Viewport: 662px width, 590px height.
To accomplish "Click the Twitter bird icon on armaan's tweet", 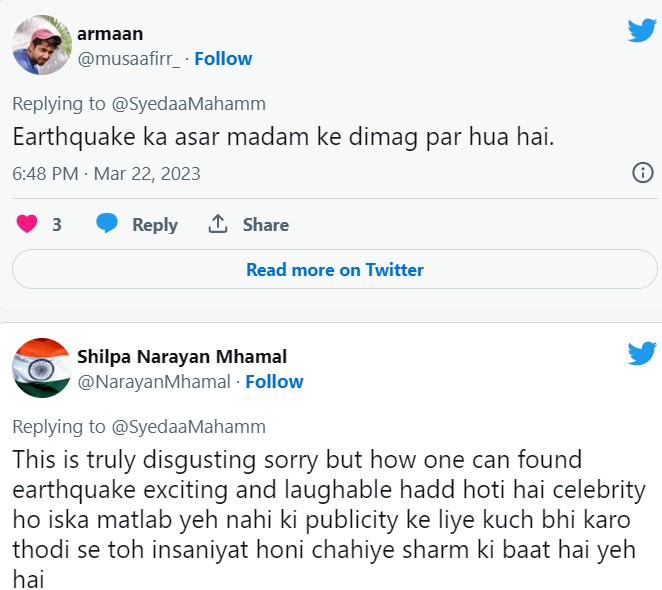I will coord(641,31).
